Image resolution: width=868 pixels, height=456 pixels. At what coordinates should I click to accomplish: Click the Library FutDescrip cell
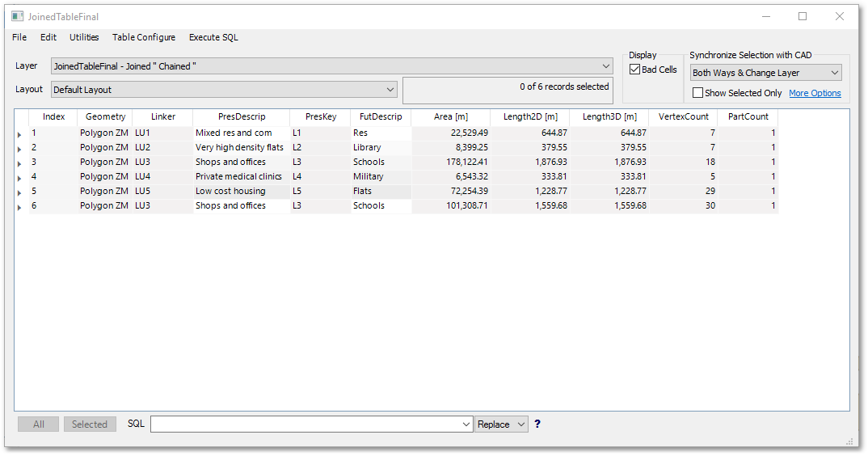pos(381,147)
